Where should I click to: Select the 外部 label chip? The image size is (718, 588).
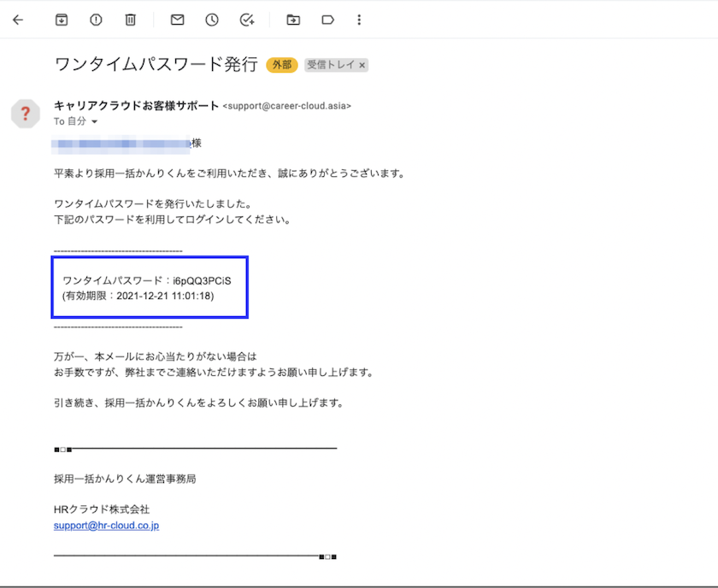(281, 64)
